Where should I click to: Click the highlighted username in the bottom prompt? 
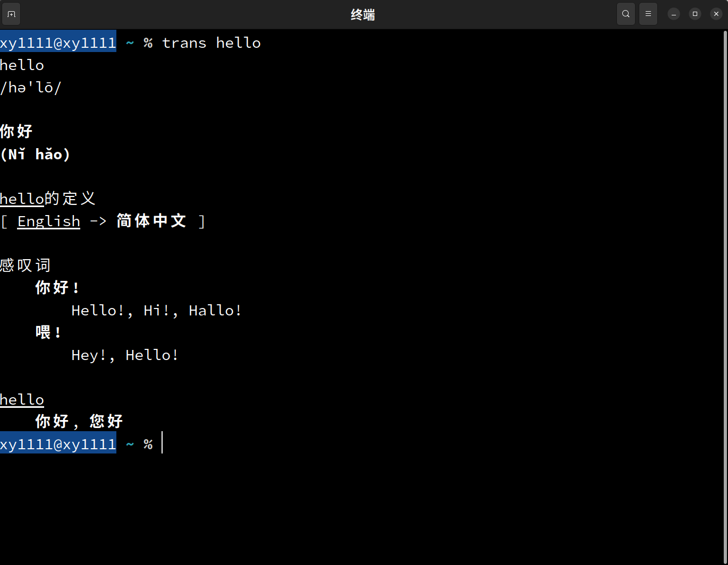58,444
